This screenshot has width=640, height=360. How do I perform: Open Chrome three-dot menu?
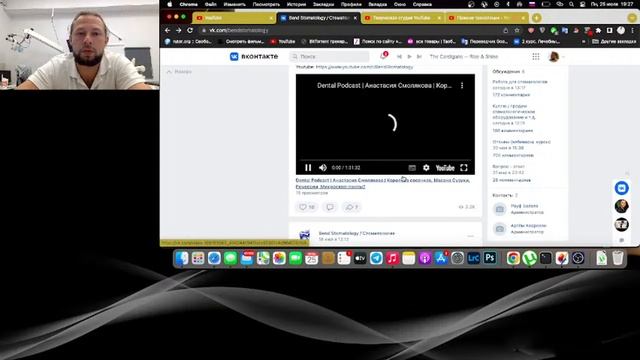(x=633, y=30)
